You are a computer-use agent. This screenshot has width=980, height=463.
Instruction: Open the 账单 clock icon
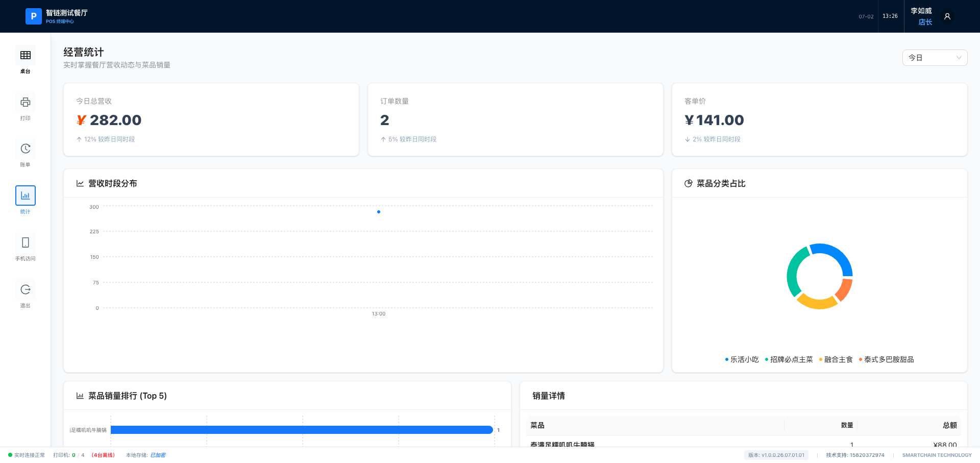26,149
